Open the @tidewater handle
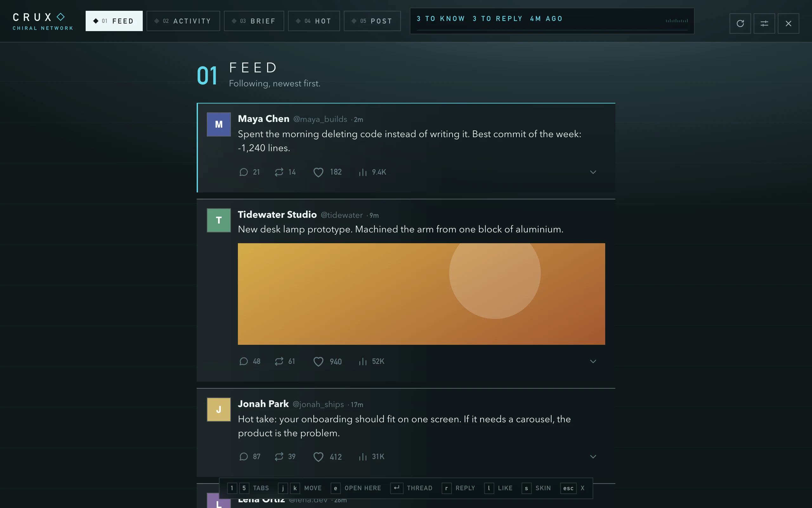This screenshot has height=508, width=812. coord(342,215)
